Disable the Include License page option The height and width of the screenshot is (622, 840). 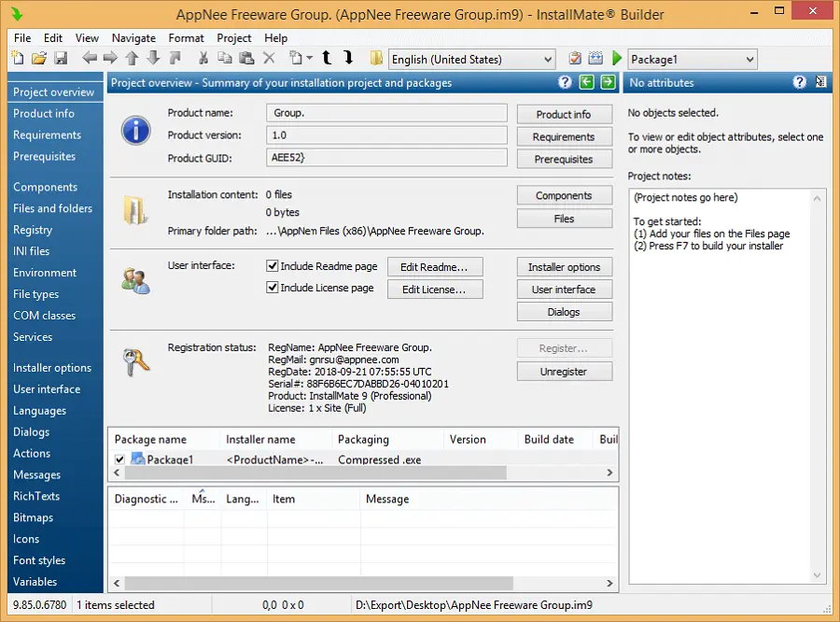272,288
